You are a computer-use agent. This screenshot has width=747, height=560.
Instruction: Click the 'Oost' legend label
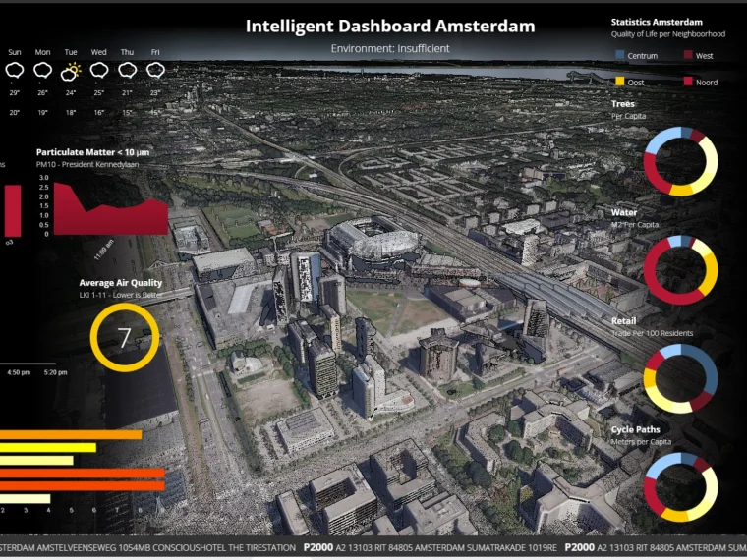636,83
